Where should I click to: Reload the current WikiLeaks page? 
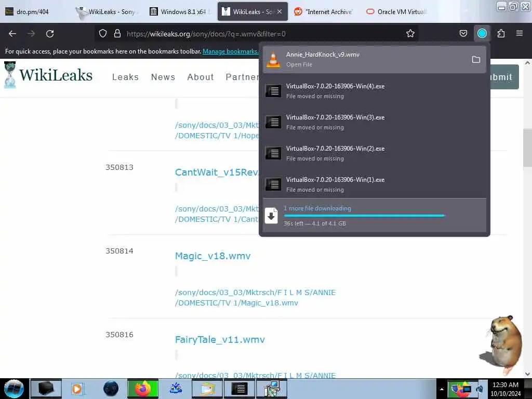point(50,34)
